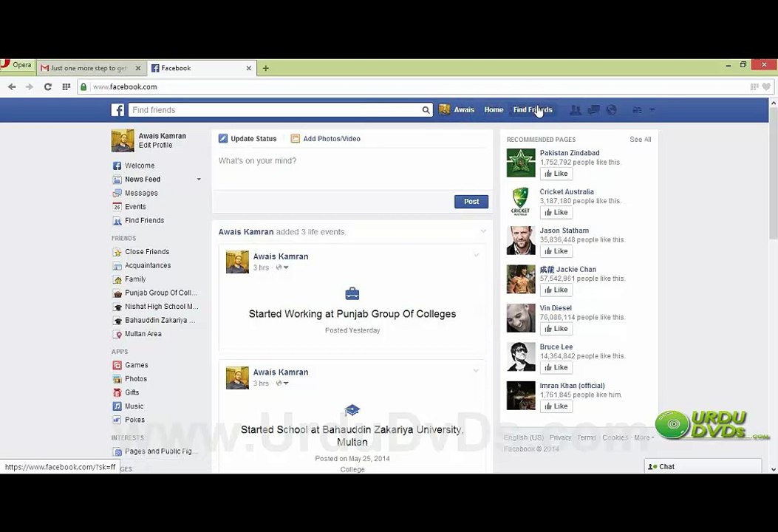Image resolution: width=778 pixels, height=532 pixels.
Task: Click the Update Status pencil icon
Action: point(223,138)
